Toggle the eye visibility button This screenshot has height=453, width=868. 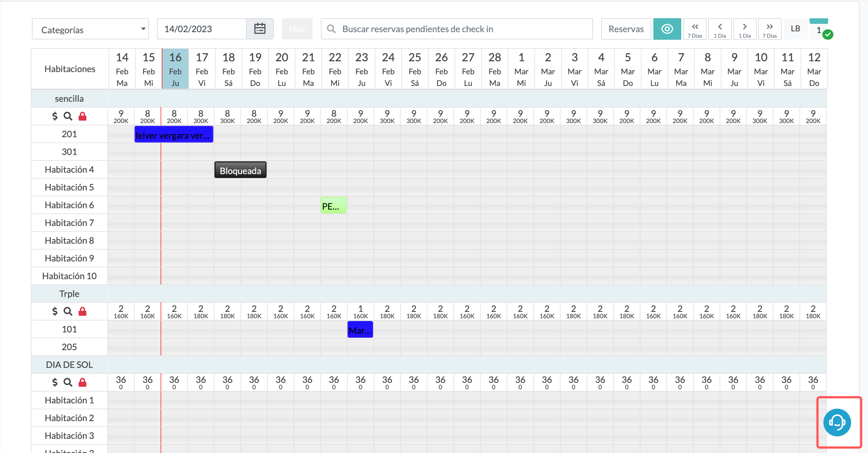tap(667, 29)
